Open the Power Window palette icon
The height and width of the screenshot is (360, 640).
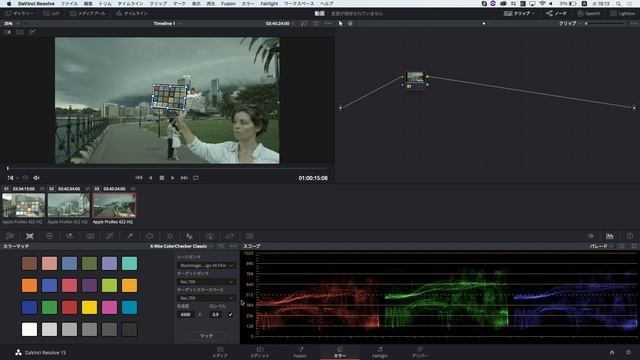(x=150, y=236)
